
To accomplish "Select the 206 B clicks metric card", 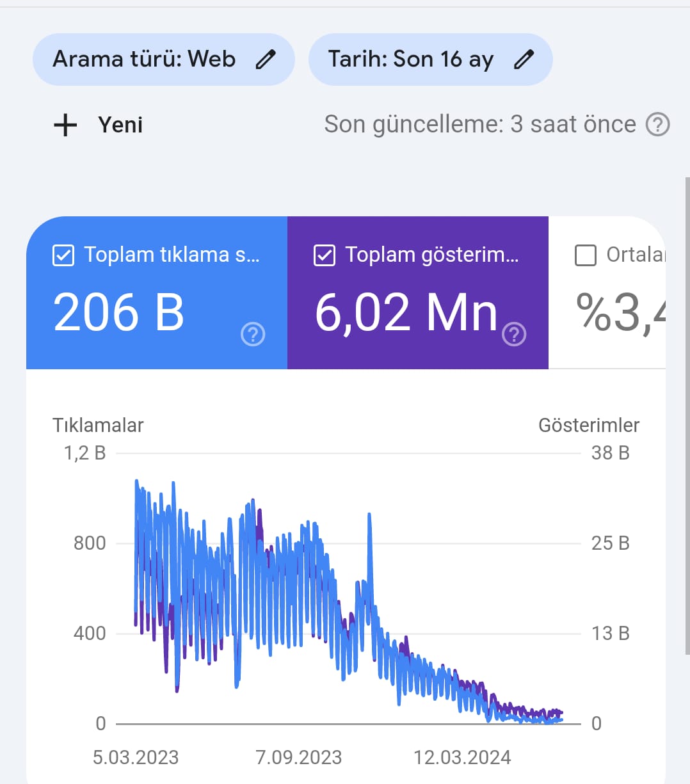I will click(157, 292).
